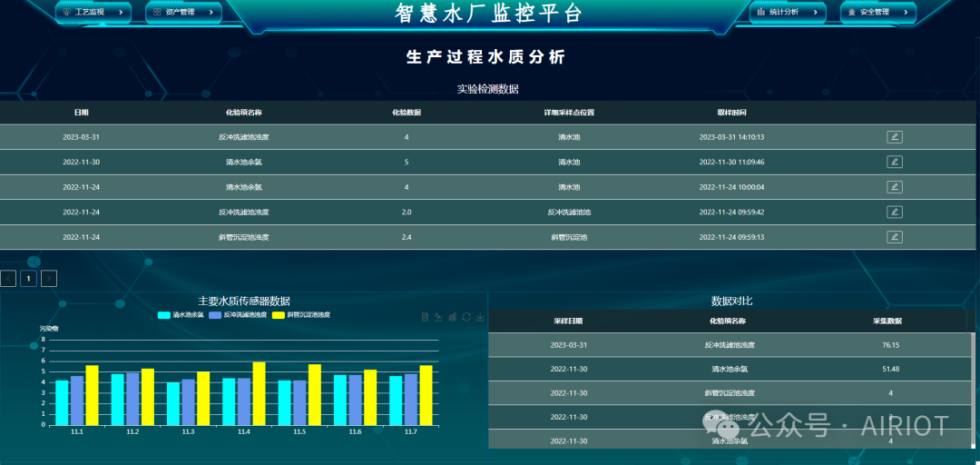The width and height of the screenshot is (980, 465).
Task: Expand the 安全管理 navigation menu
Action: pos(877,12)
